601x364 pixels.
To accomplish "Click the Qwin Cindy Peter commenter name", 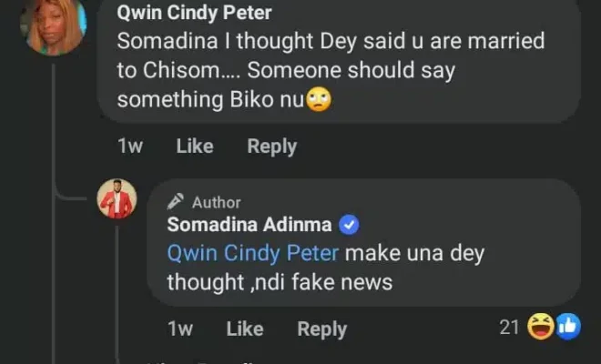I will coord(195,13).
